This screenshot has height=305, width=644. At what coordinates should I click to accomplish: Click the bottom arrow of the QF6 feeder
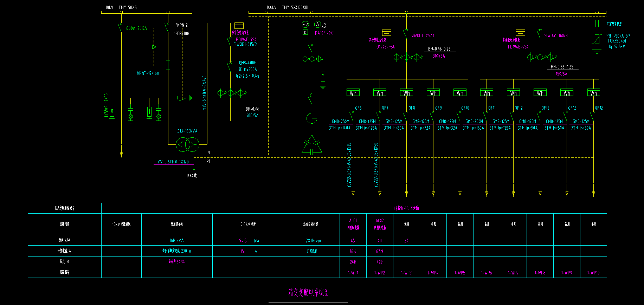(353, 194)
